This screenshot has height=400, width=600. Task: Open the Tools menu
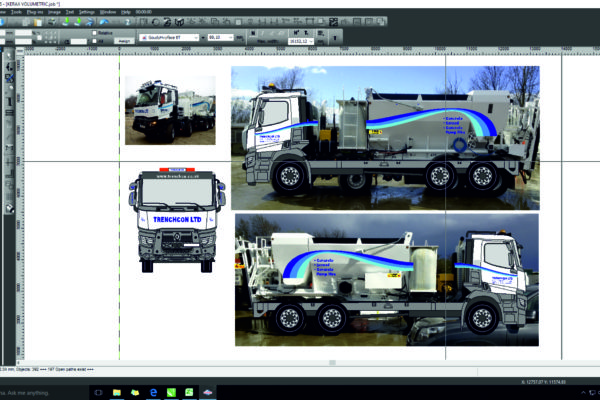pyautogui.click(x=16, y=12)
